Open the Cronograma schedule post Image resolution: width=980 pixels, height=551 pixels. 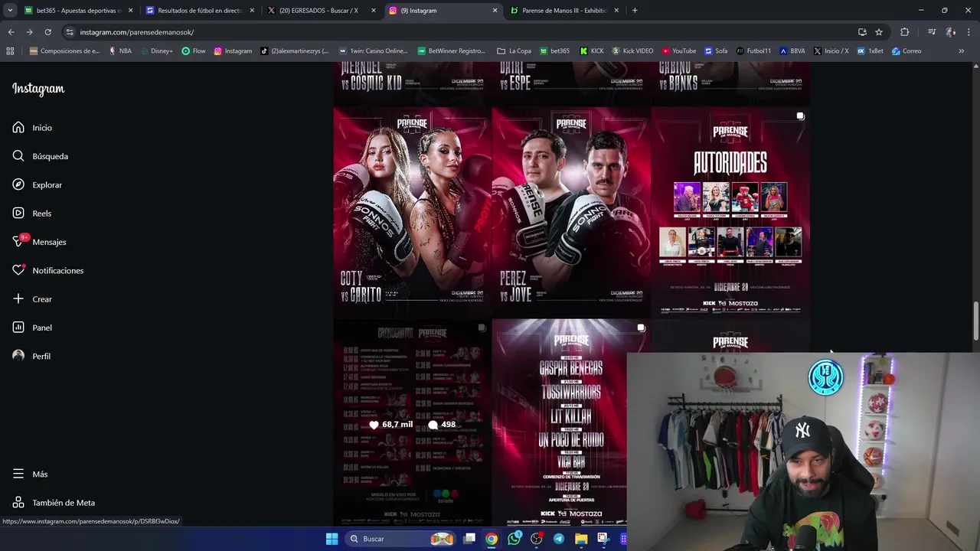pyautogui.click(x=412, y=423)
